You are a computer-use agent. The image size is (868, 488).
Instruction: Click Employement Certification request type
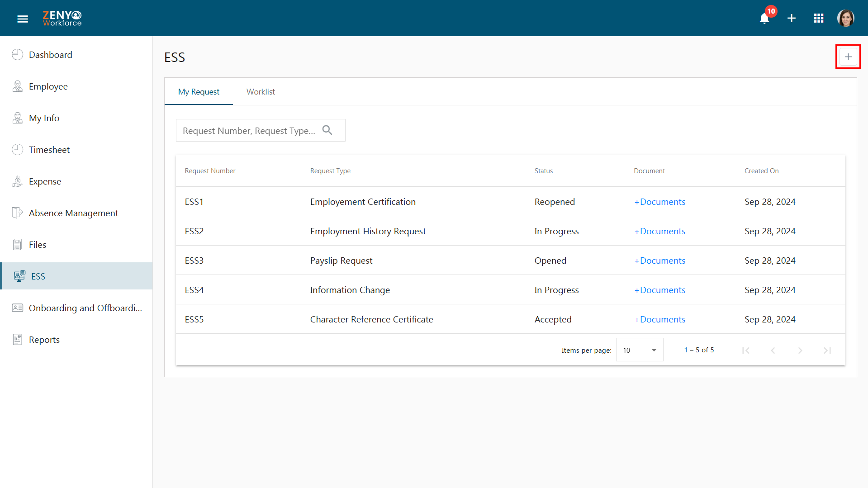(363, 202)
